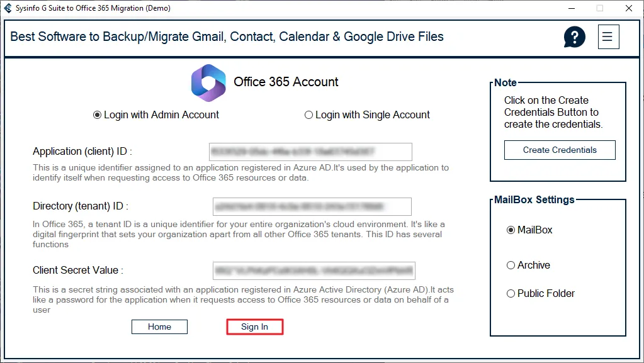Click the Create Credentials button

click(560, 150)
